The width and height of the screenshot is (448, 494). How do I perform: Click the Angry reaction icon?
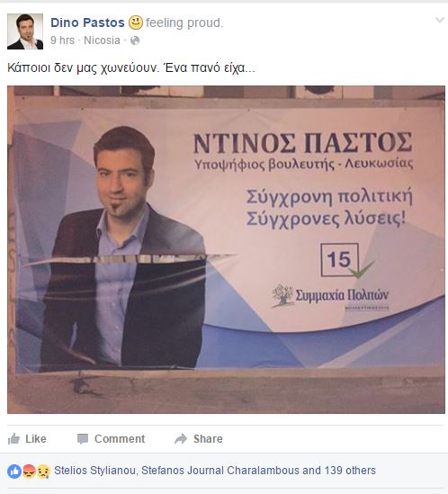coord(29,472)
